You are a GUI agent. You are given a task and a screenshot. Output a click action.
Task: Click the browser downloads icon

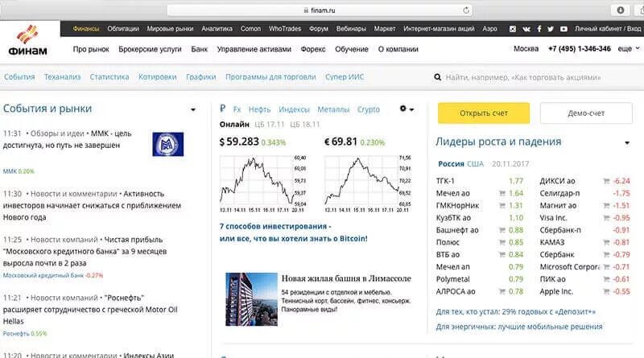point(620,10)
